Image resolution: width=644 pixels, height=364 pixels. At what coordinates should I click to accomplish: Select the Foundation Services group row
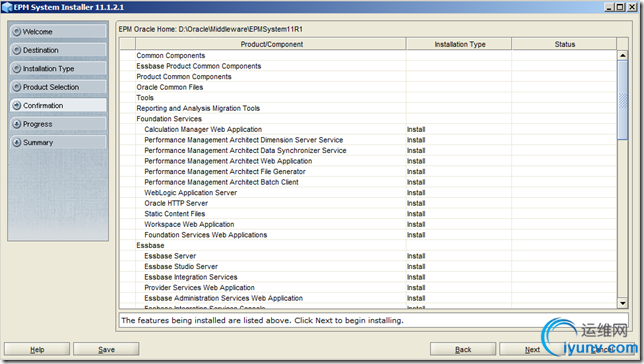(368, 119)
